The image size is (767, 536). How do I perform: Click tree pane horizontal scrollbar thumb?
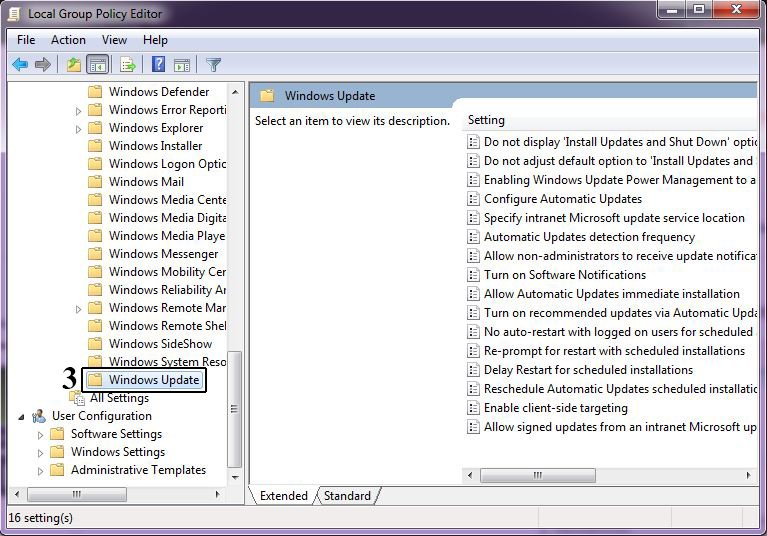click(77, 494)
